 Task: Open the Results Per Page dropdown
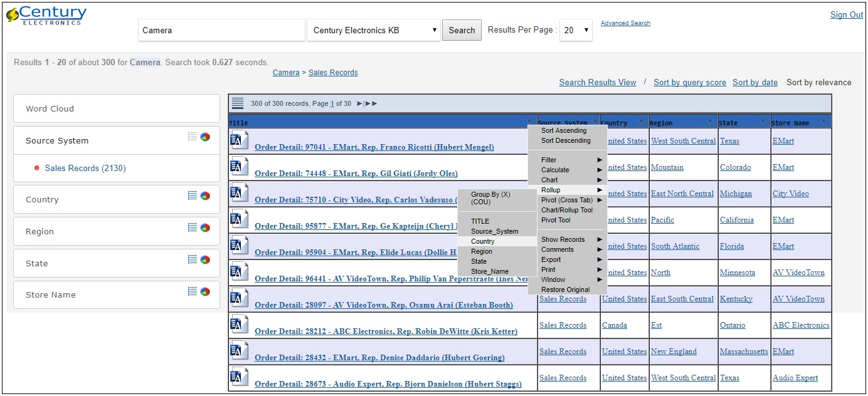pyautogui.click(x=576, y=30)
